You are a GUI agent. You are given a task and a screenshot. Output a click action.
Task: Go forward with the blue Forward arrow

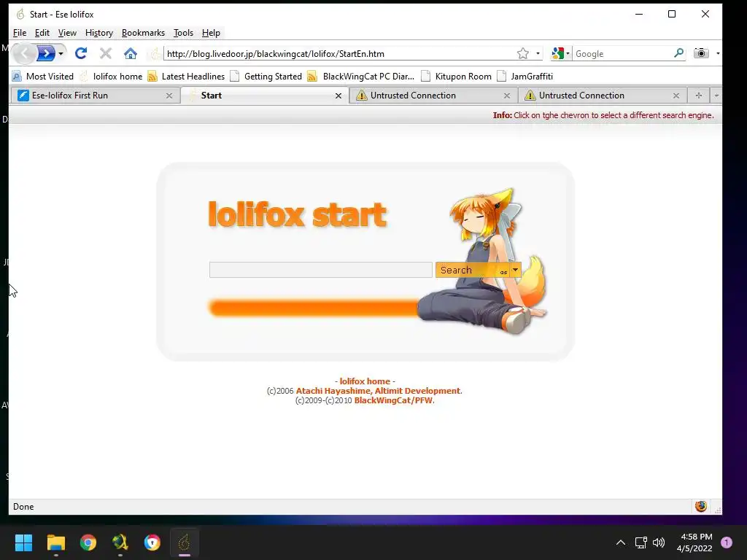point(47,53)
